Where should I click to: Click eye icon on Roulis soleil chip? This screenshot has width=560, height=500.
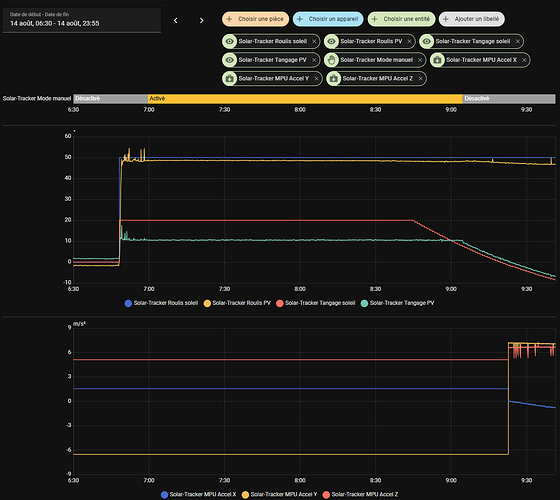coord(230,41)
